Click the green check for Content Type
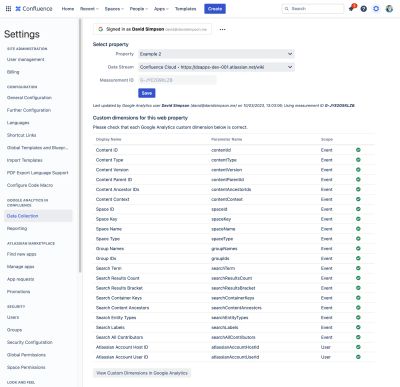This screenshot has width=400, height=387. (358, 160)
